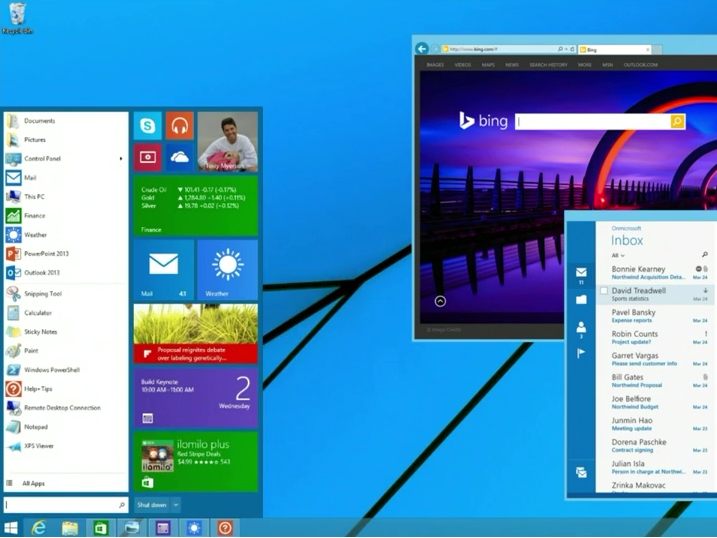Launch Notepad

point(65,426)
